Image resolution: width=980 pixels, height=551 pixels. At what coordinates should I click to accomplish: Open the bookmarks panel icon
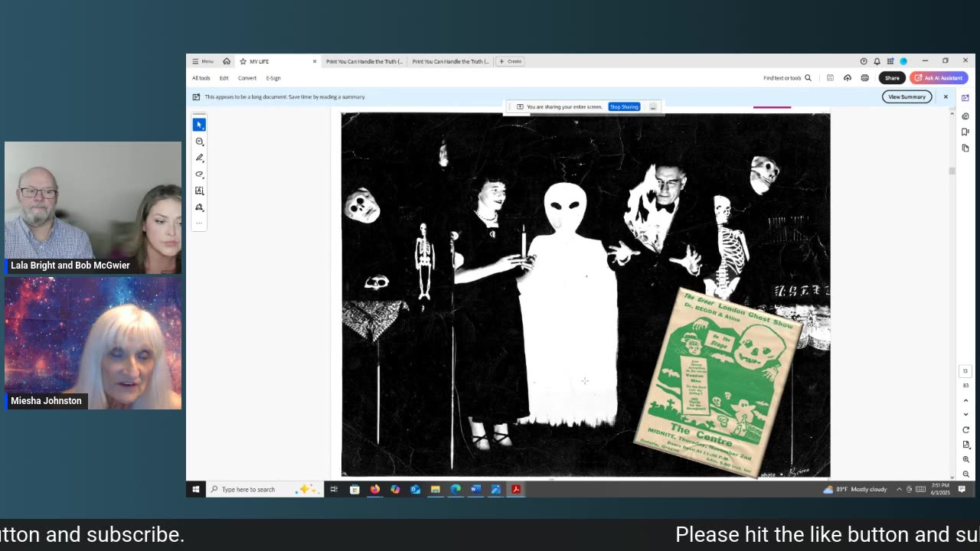point(965,132)
